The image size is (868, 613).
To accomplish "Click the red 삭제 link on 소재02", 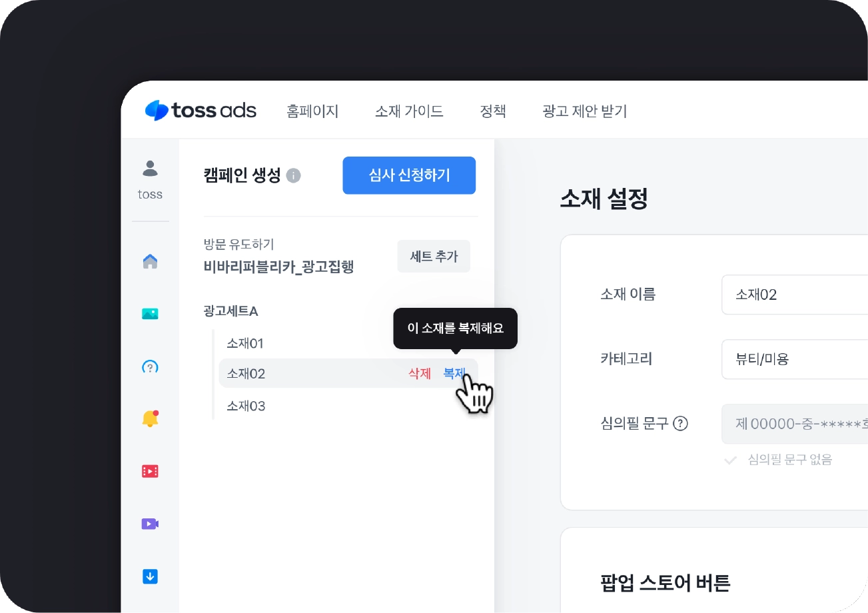I will (420, 373).
